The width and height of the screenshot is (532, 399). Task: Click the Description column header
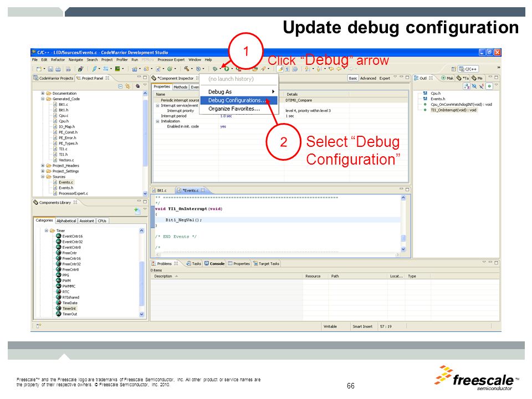click(x=163, y=277)
